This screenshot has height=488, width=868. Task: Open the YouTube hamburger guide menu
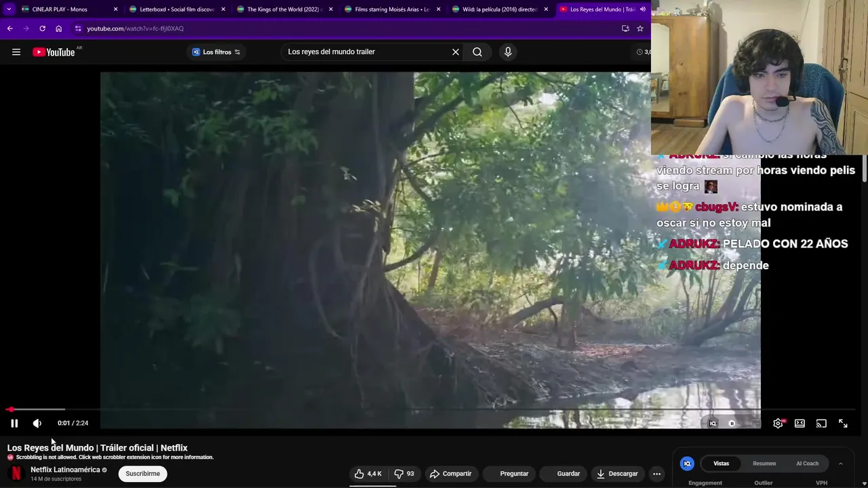click(16, 52)
